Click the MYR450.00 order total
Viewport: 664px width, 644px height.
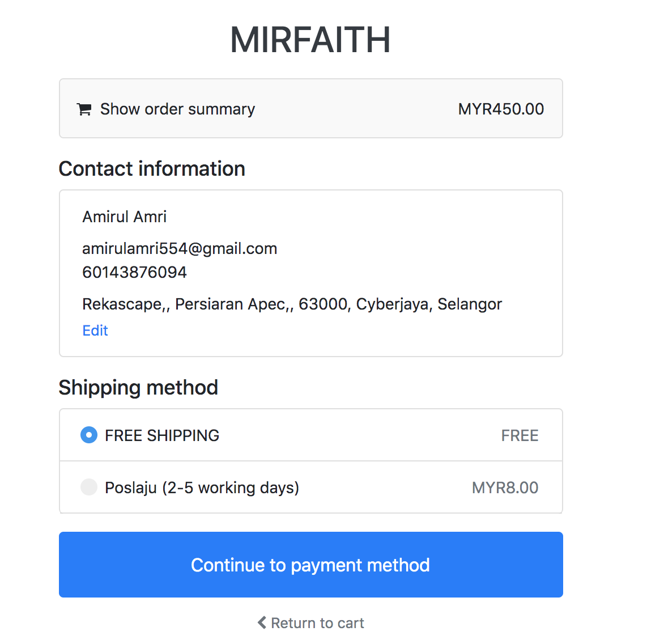(x=501, y=109)
